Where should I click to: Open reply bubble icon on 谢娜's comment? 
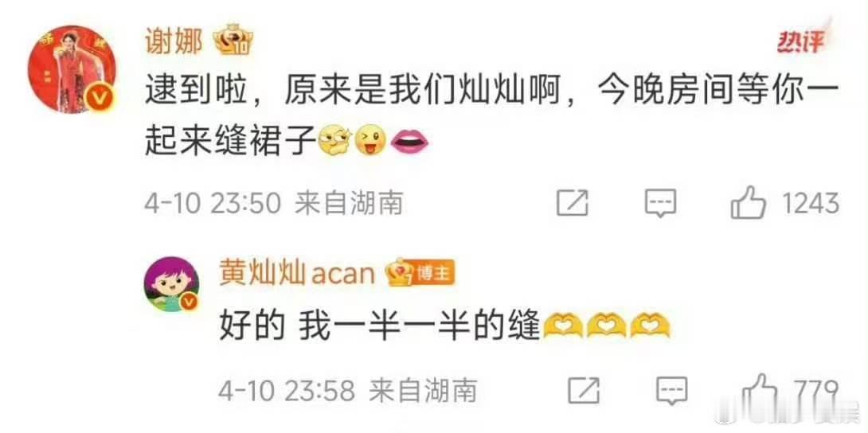pyautogui.click(x=660, y=204)
